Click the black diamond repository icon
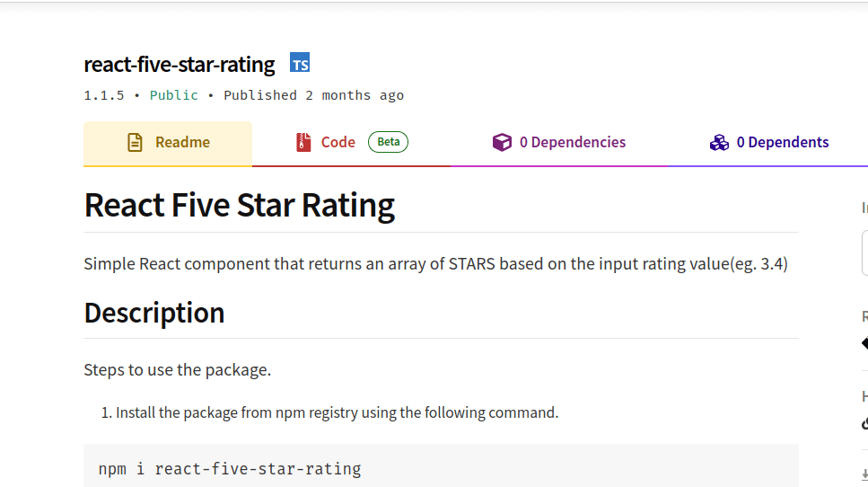This screenshot has width=868, height=487. tap(864, 343)
